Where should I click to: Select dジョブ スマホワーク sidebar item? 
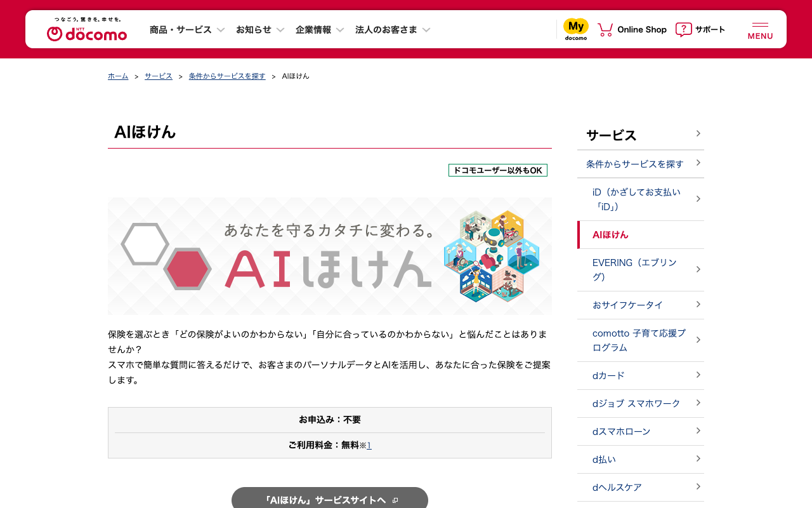(641, 404)
